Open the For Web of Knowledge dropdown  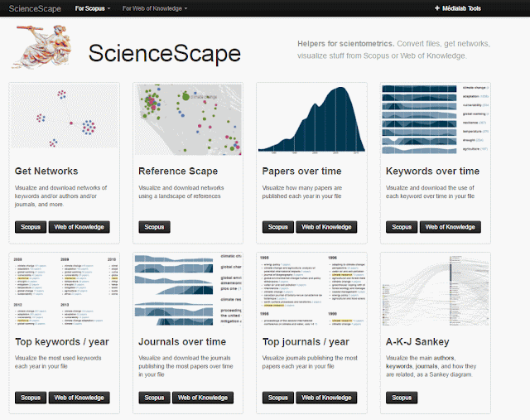pos(155,8)
